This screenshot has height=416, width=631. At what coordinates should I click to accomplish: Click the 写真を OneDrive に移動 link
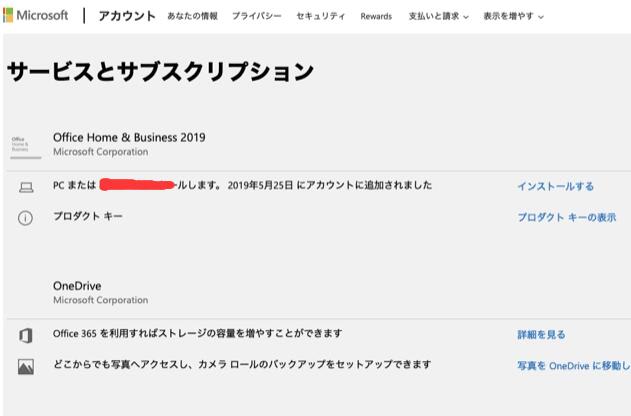pos(574,366)
